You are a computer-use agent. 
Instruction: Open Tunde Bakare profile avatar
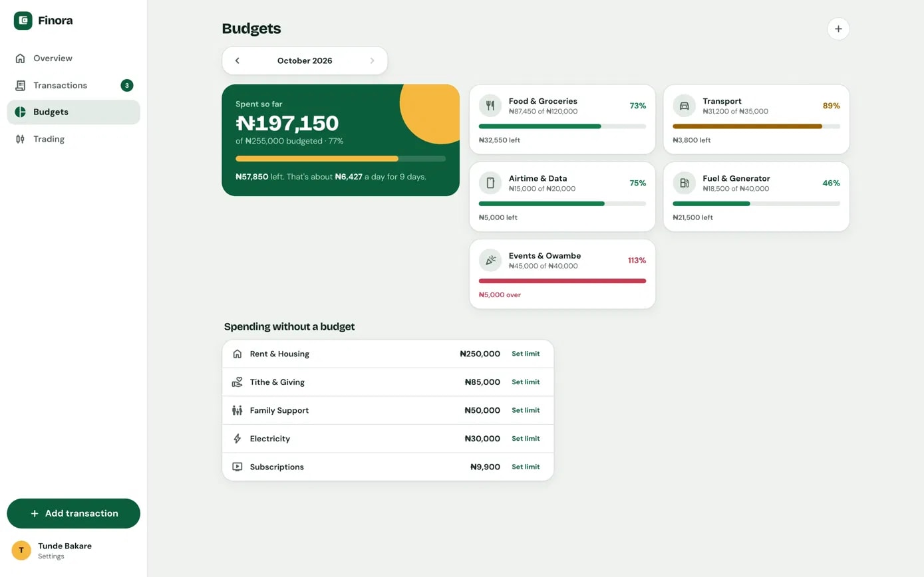(x=21, y=550)
